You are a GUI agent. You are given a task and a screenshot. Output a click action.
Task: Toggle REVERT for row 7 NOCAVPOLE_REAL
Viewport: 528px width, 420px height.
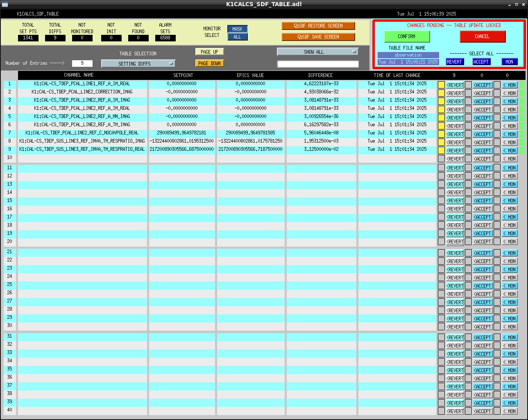[x=455, y=134]
